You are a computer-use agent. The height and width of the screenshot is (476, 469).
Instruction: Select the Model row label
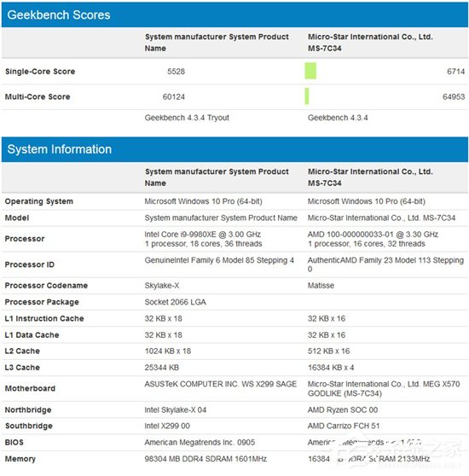point(17,218)
